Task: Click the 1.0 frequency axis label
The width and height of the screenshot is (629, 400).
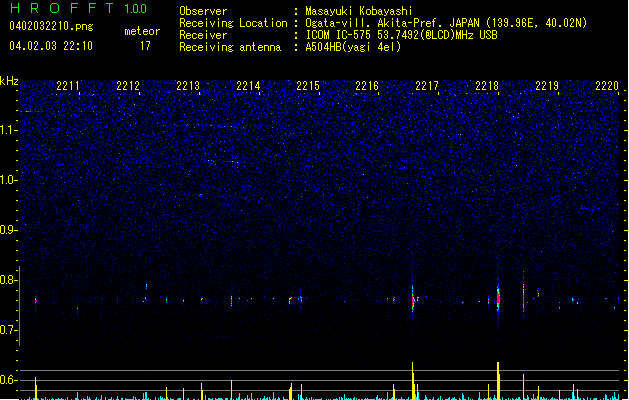Action: [x=9, y=180]
